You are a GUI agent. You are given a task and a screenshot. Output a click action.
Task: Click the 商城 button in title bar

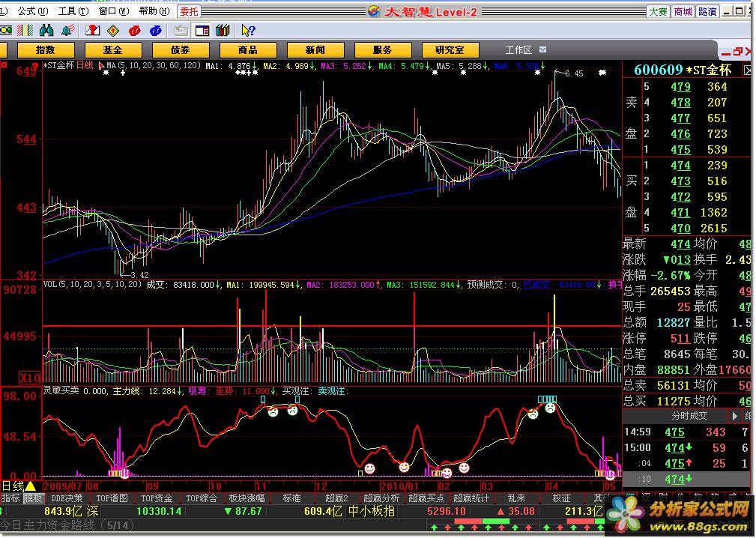(683, 11)
